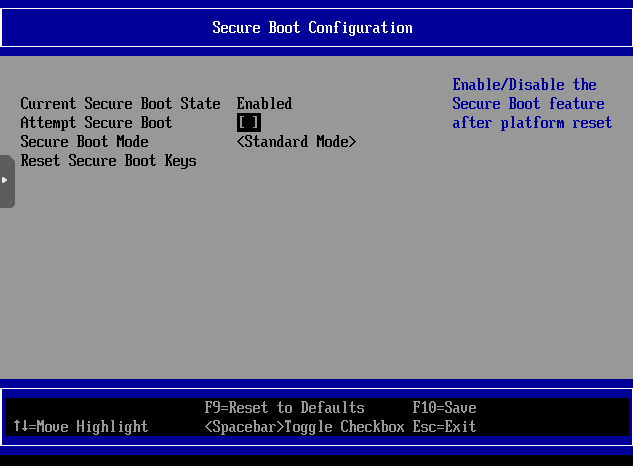Click the F10=Save hint
Viewport: 633px width, 466px height.
pos(444,408)
